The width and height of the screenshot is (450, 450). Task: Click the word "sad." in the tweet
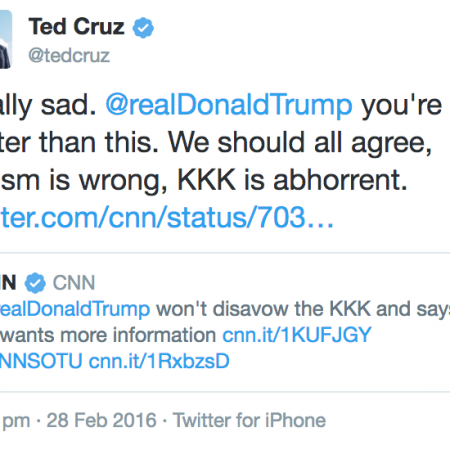[x=69, y=105]
